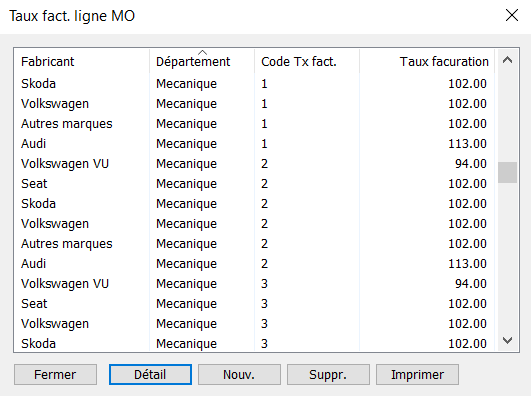Click 102.00 rate in Skoda code 1 row
The width and height of the screenshot is (531, 396).
pos(467,84)
